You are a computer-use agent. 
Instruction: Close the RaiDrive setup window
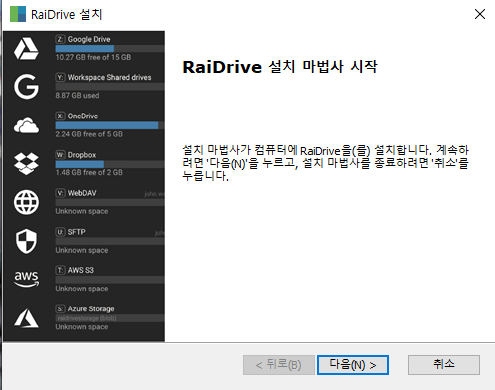coord(480,14)
